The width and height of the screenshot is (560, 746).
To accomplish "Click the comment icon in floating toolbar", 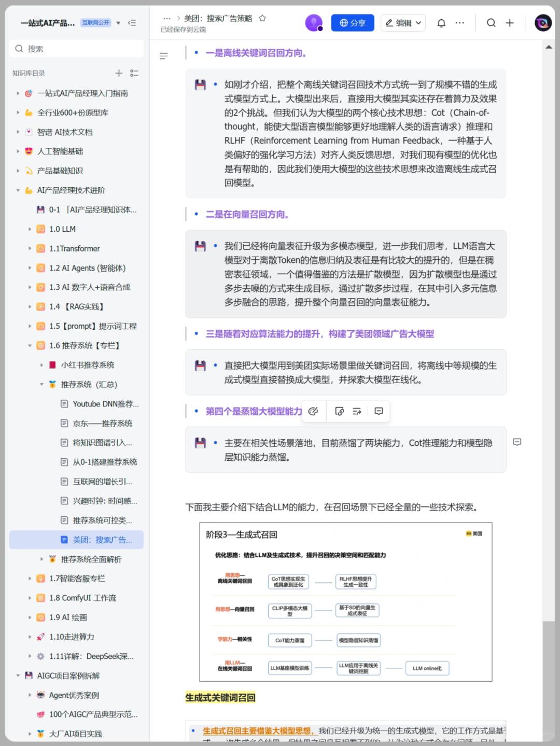I will 379,411.
